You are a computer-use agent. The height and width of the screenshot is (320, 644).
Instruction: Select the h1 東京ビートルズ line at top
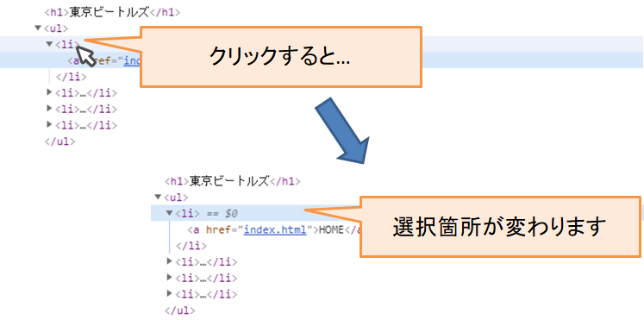(112, 12)
